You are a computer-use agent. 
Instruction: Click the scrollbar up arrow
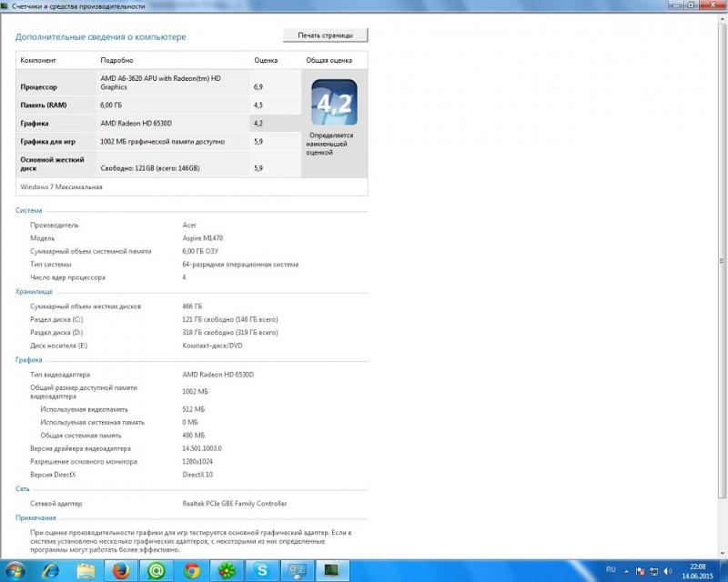[722, 18]
